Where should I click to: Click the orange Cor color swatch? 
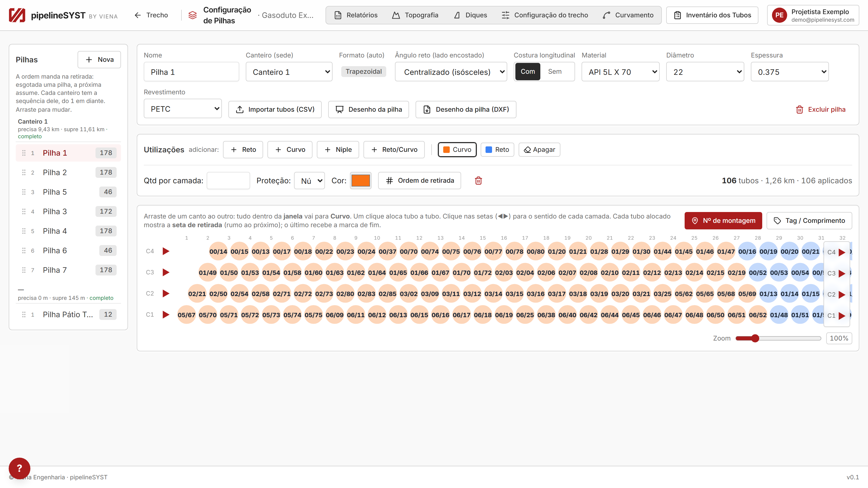360,181
